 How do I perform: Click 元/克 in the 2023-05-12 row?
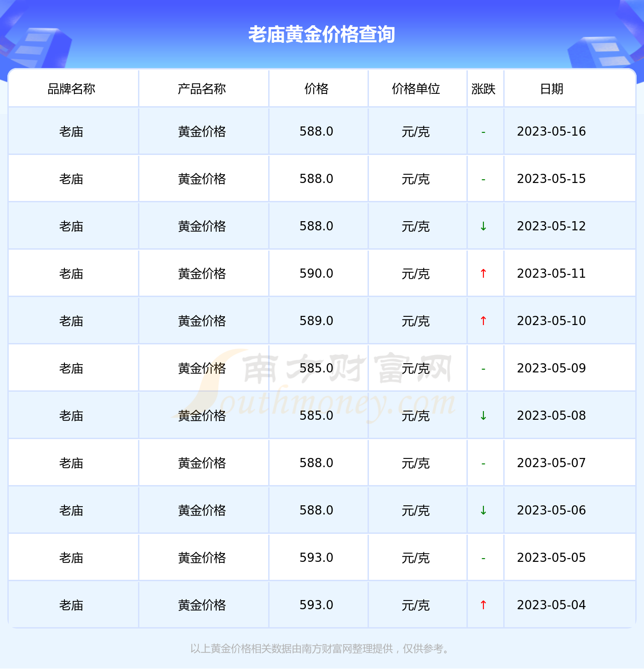tap(416, 227)
